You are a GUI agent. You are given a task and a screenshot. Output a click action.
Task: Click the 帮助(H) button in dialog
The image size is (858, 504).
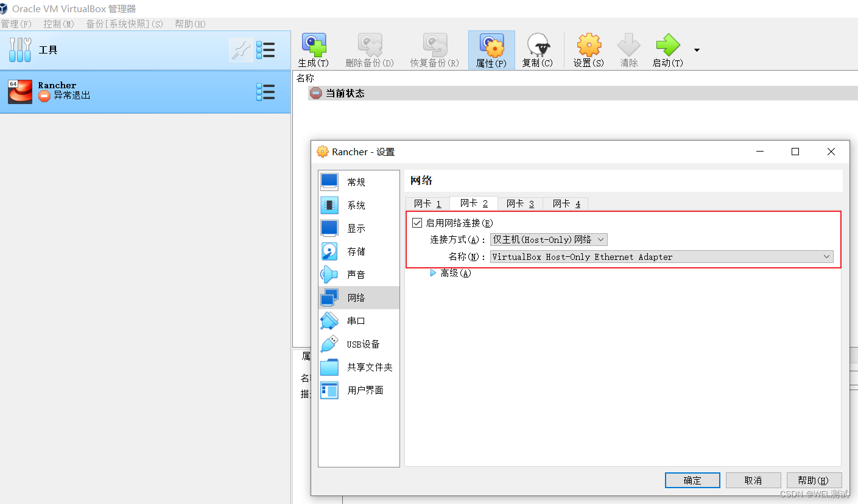[x=814, y=480]
